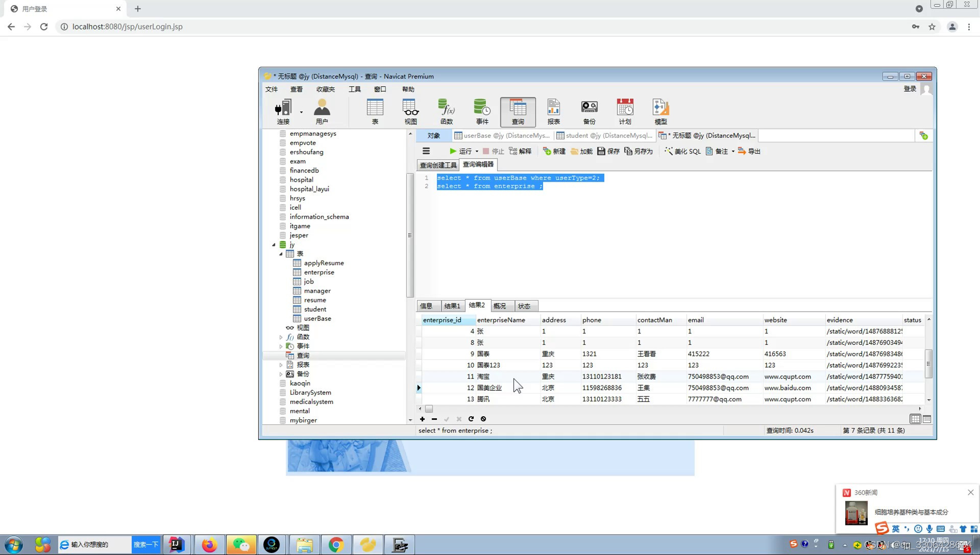Click the enterprise_id column header
This screenshot has width=980, height=555.
click(x=448, y=320)
